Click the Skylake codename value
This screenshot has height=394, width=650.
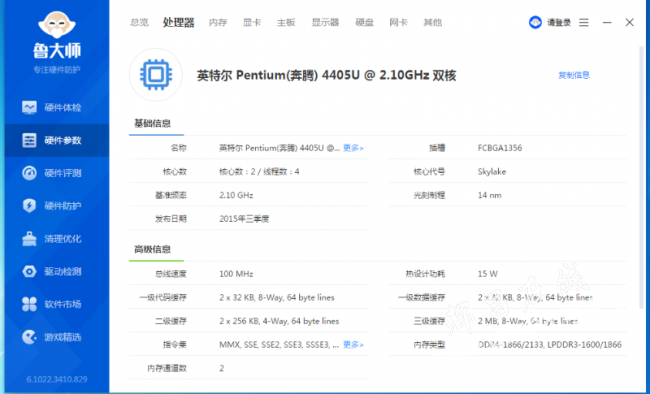click(x=492, y=172)
